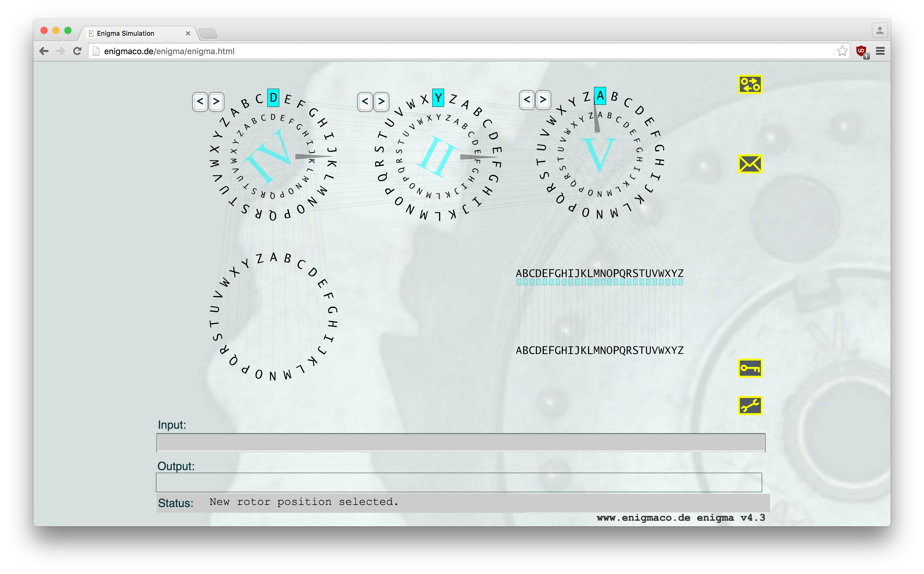This screenshot has height=574, width=924.
Task: Open the browser hamburger menu
Action: click(x=880, y=51)
